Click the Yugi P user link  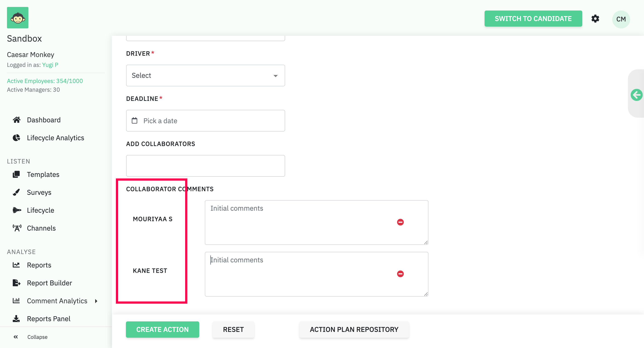coord(50,65)
